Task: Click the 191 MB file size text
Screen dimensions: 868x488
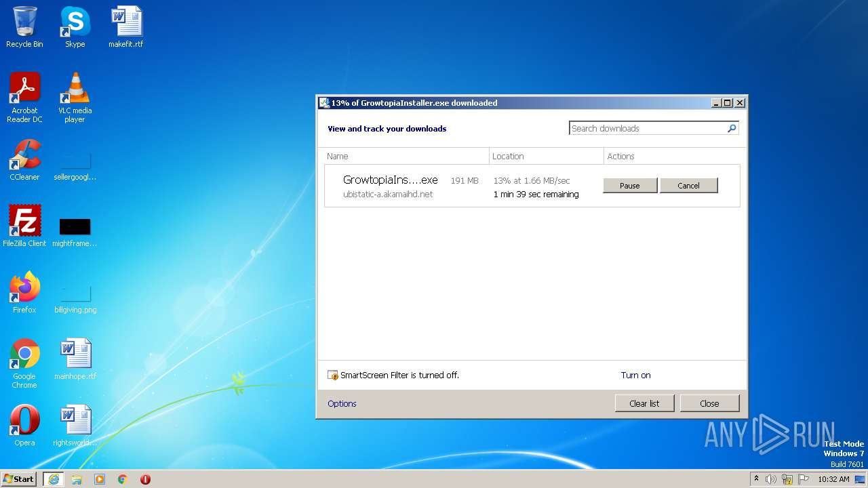Action: (x=465, y=181)
